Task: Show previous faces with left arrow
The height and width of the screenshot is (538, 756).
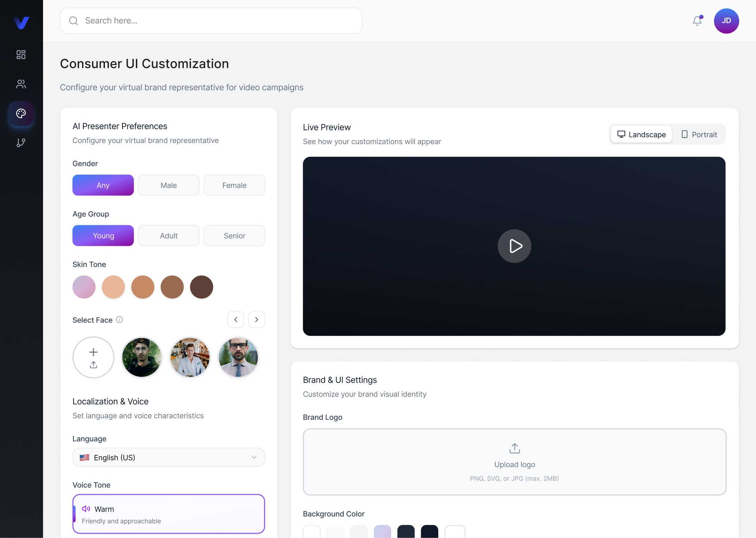Action: pos(236,320)
